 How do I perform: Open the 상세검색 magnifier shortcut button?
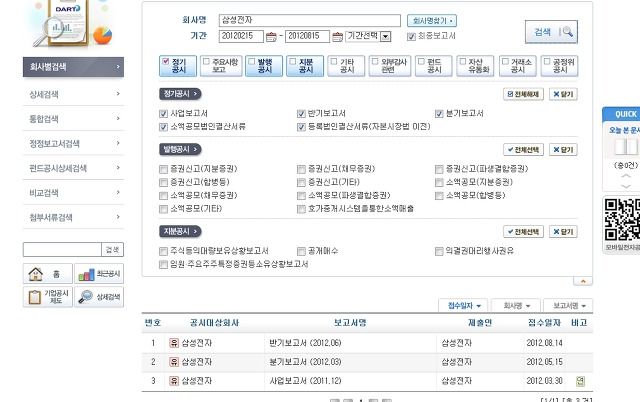99,297
